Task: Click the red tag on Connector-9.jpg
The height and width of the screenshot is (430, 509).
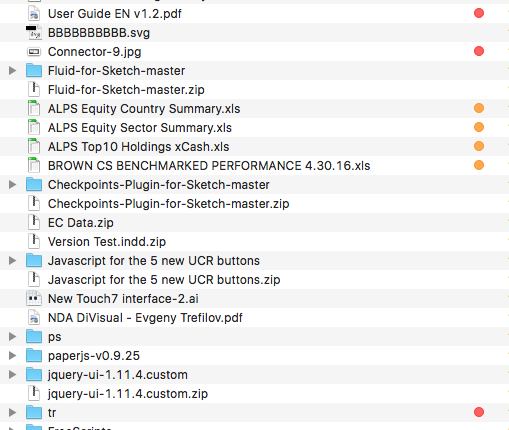Action: 479,51
